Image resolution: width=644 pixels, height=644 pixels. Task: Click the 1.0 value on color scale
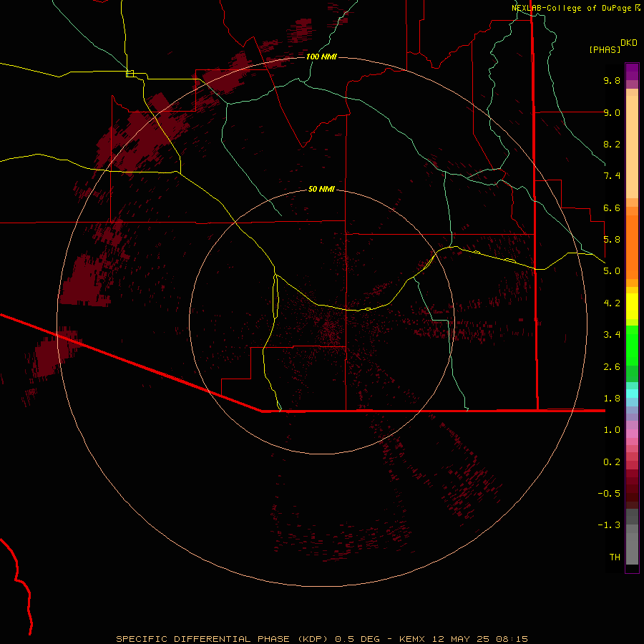(x=612, y=430)
